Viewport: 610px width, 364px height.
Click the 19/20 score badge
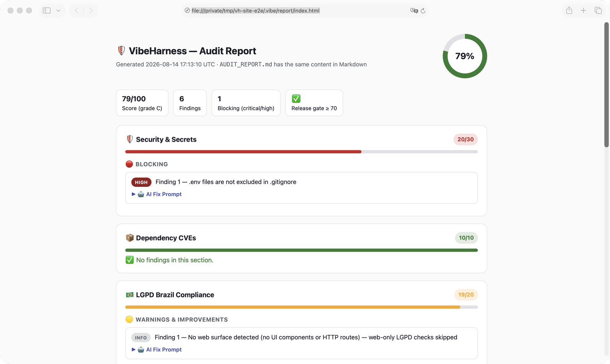click(x=466, y=295)
